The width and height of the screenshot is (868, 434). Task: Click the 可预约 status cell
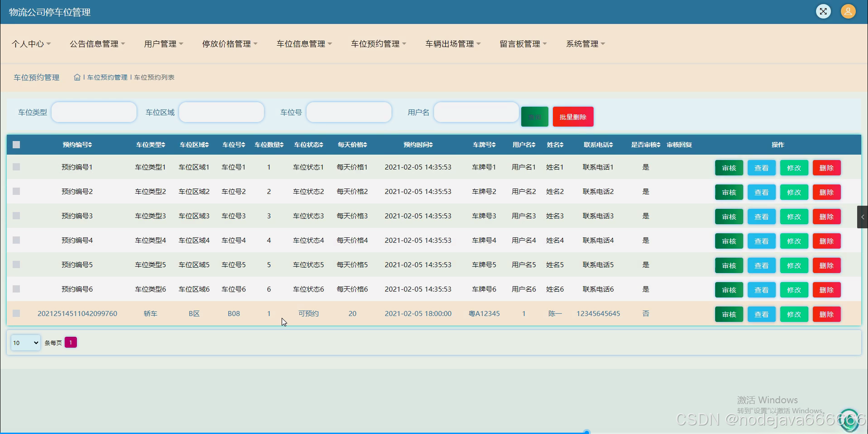pos(308,313)
